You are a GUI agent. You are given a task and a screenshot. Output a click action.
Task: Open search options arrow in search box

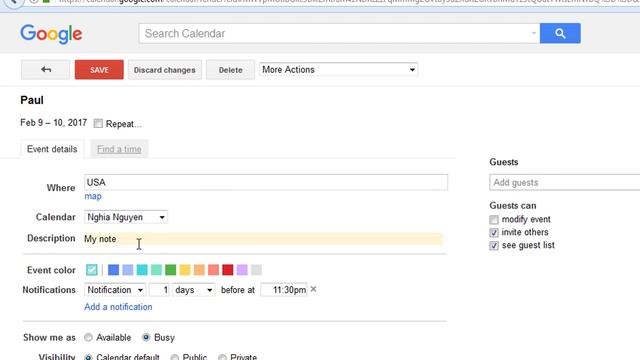pos(533,33)
